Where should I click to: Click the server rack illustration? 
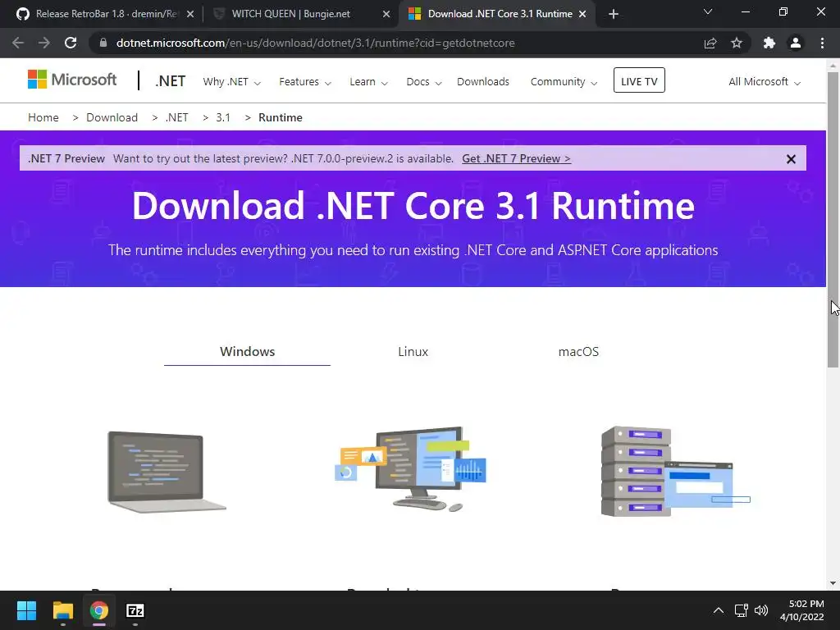click(676, 472)
